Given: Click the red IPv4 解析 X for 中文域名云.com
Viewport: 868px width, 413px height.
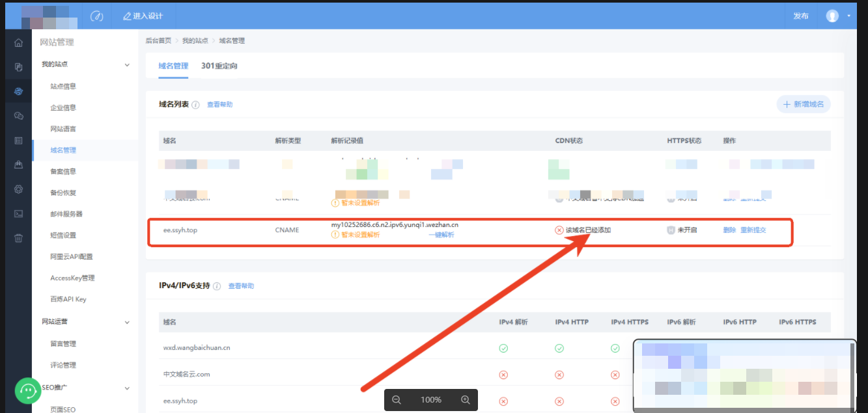Looking at the screenshot, I should tap(503, 375).
